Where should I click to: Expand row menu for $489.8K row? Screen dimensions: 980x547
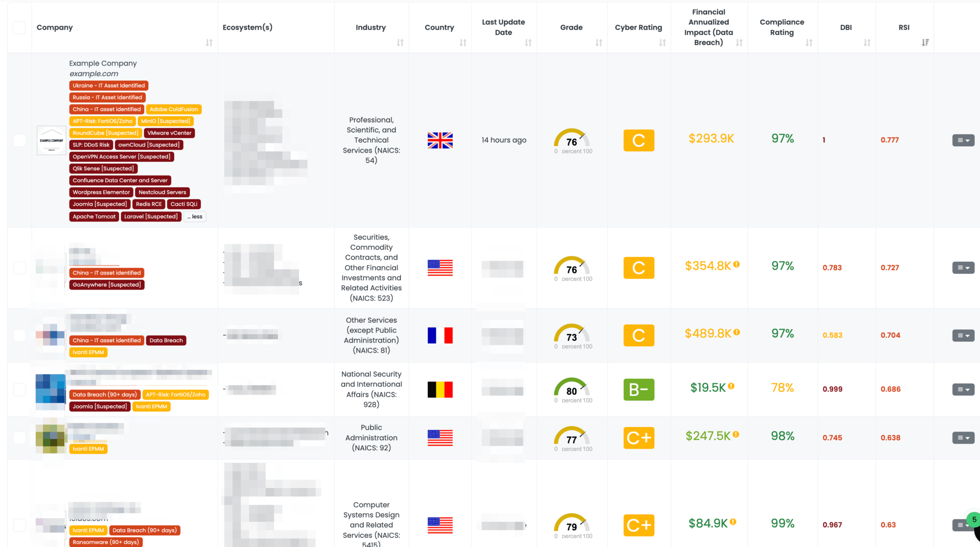pyautogui.click(x=963, y=335)
